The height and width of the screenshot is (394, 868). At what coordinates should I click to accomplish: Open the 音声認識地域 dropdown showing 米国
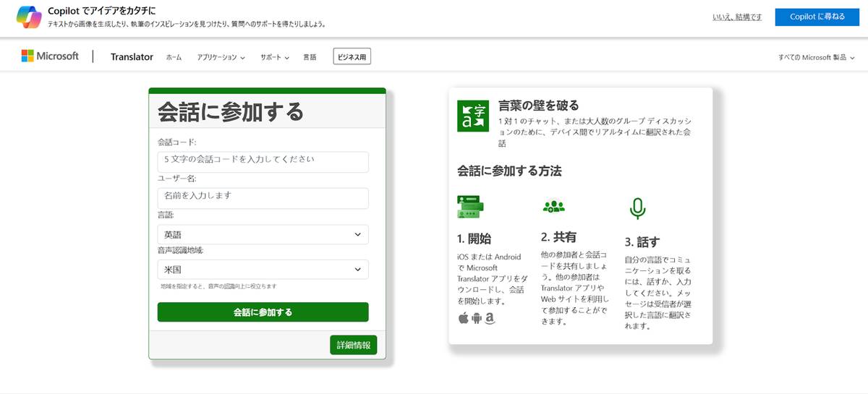263,270
